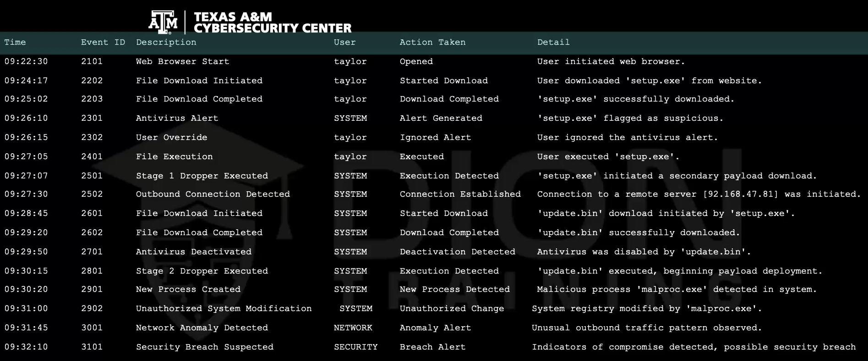The height and width of the screenshot is (361, 868).
Task: Click the Texas A&M Cybersecurity Center title
Action: click(x=272, y=22)
